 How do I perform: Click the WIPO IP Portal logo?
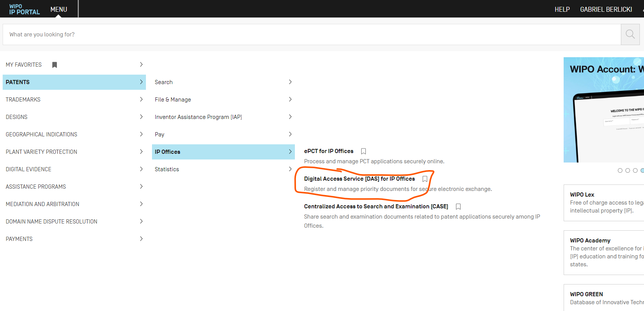pyautogui.click(x=24, y=9)
